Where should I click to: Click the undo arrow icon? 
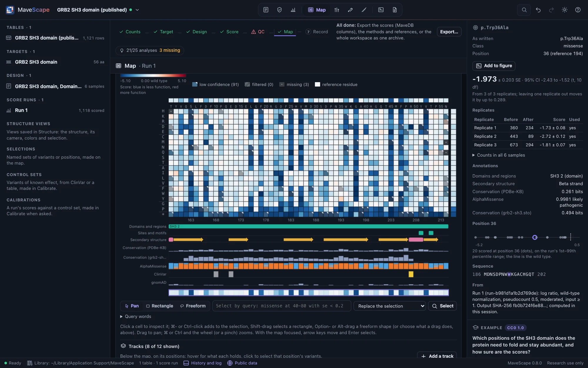click(538, 10)
